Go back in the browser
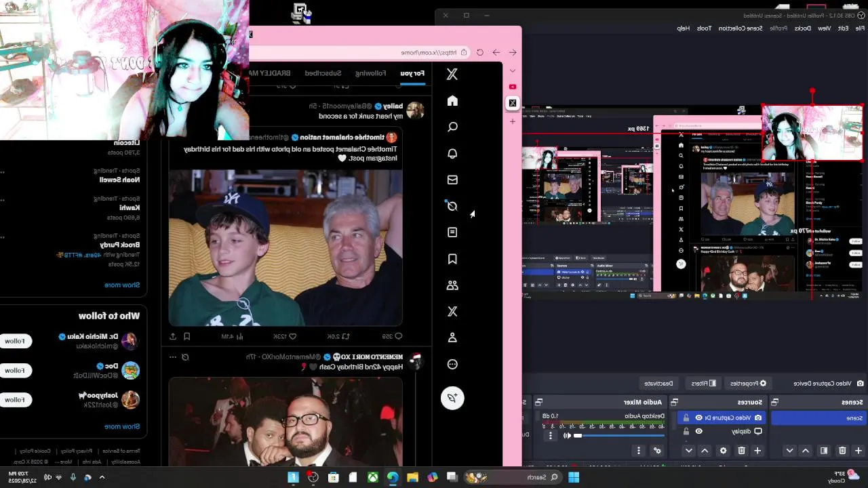868x488 pixels. pos(513,52)
